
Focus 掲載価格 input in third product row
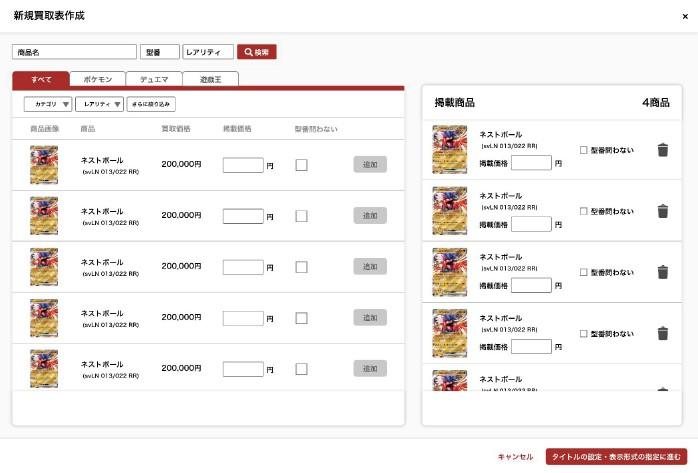(x=243, y=267)
